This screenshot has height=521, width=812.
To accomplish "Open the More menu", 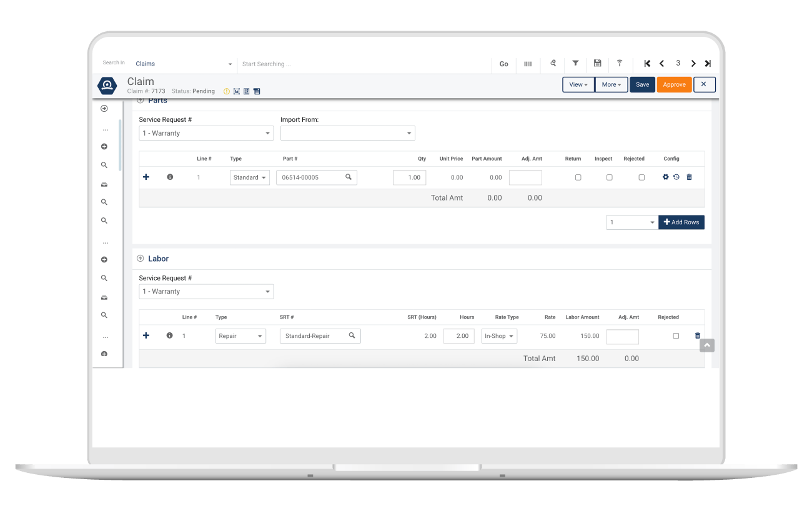I will pos(611,84).
